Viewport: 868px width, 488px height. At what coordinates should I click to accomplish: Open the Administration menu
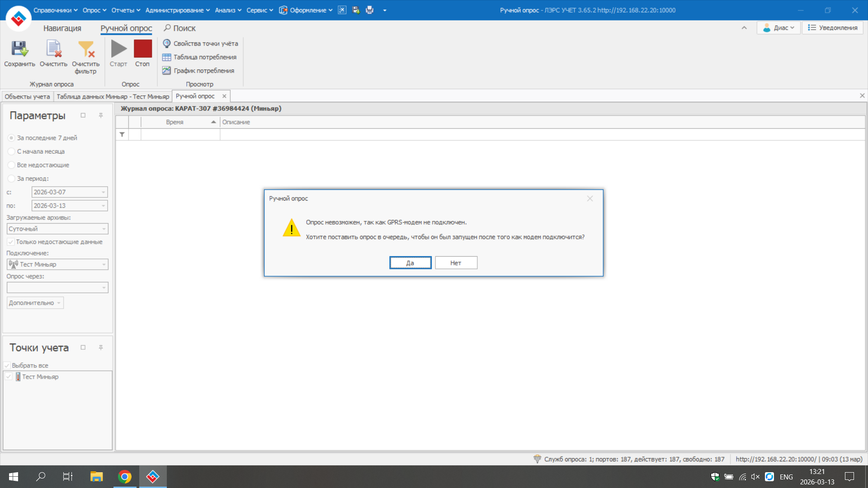point(177,10)
